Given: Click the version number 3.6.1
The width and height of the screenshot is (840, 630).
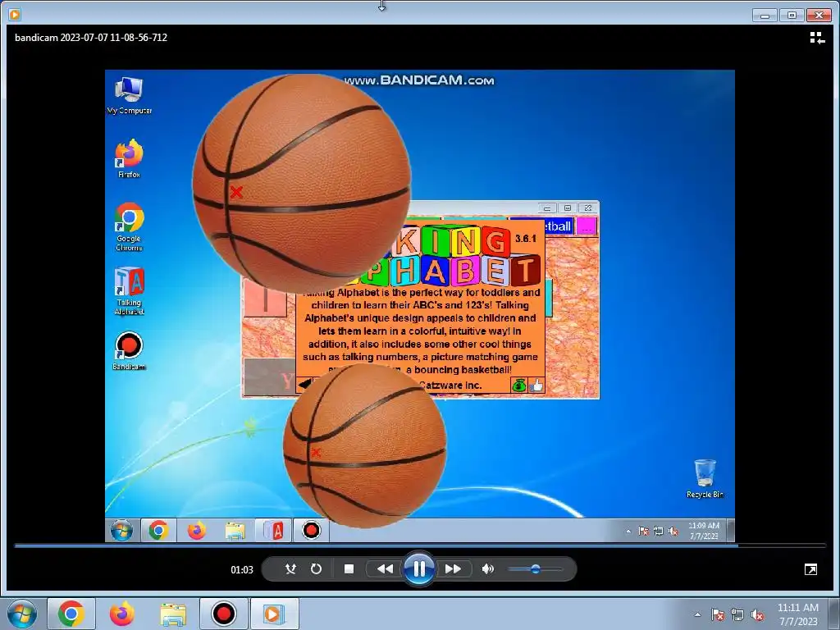Looking at the screenshot, I should [526, 239].
